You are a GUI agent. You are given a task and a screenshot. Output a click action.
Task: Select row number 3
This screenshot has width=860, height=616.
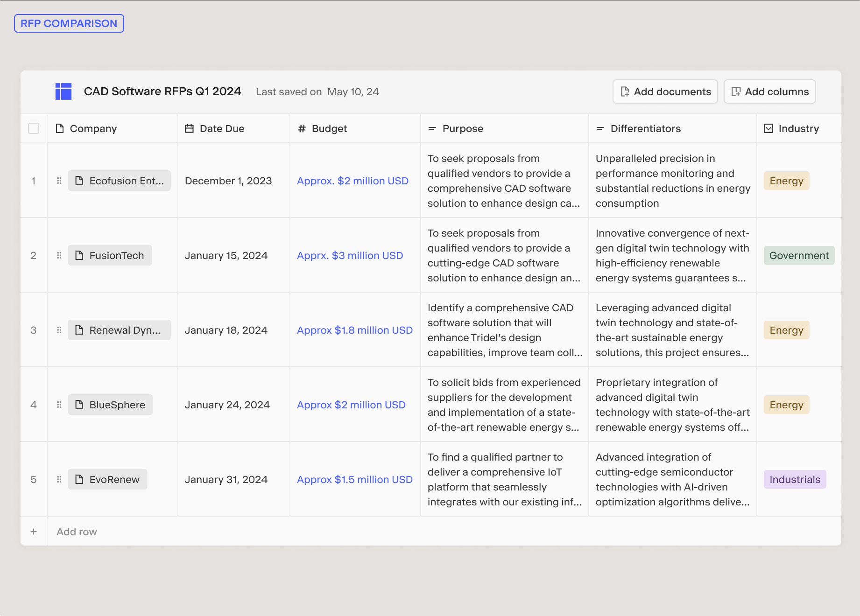click(34, 330)
